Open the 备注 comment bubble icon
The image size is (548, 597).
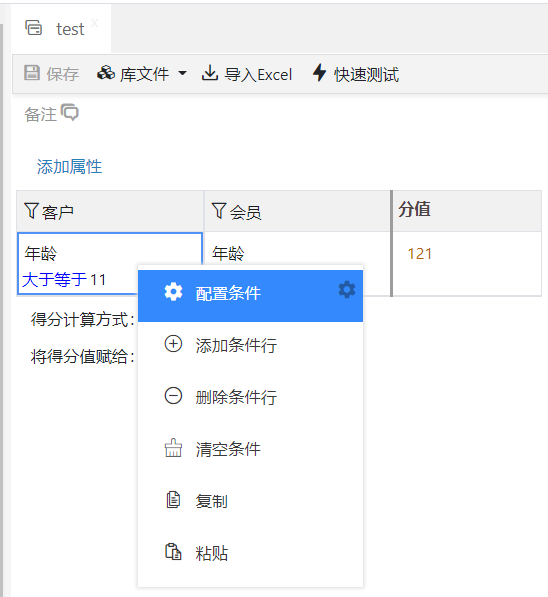(70, 113)
